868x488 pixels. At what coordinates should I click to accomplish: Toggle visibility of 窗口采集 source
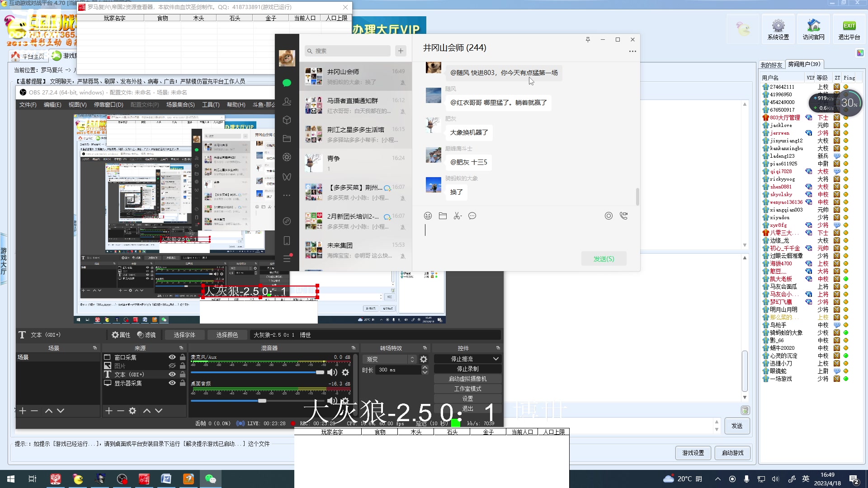(172, 357)
